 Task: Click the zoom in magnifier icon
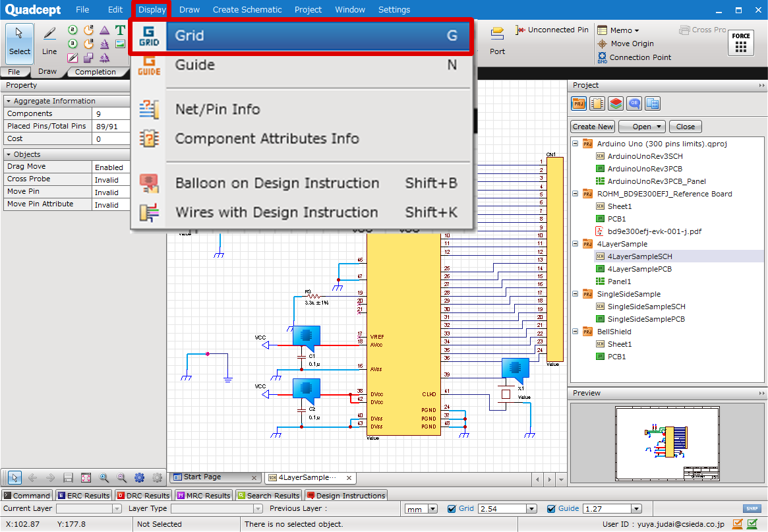104,478
